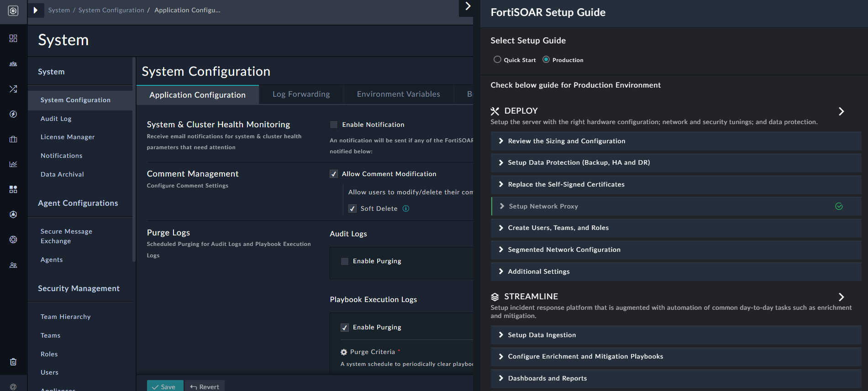The image size is (868, 391).
Task: Enable purging for Audit Logs checkbox
Action: [345, 261]
